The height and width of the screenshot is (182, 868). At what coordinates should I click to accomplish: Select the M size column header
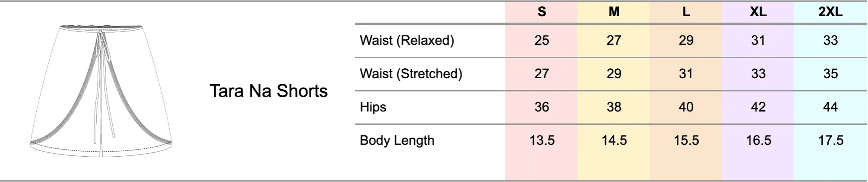[x=614, y=12]
